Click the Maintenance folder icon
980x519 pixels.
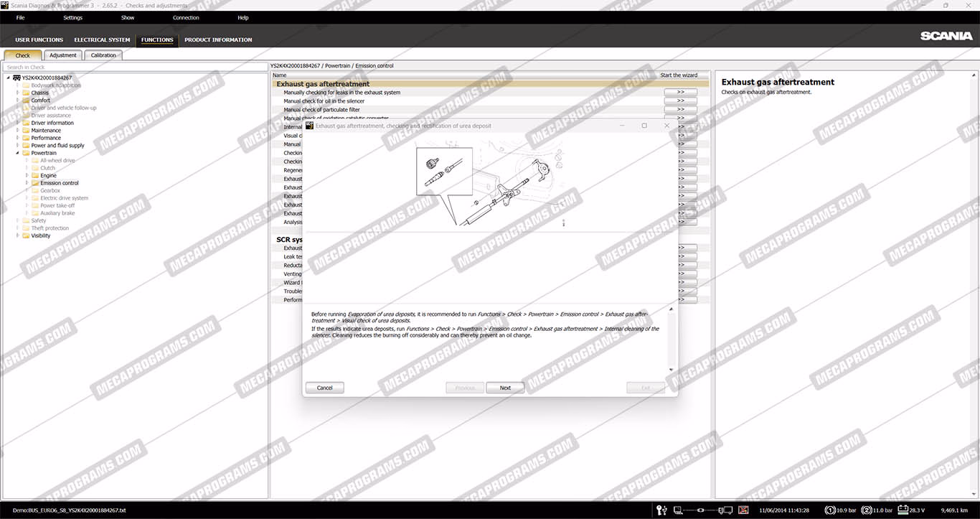pos(26,131)
